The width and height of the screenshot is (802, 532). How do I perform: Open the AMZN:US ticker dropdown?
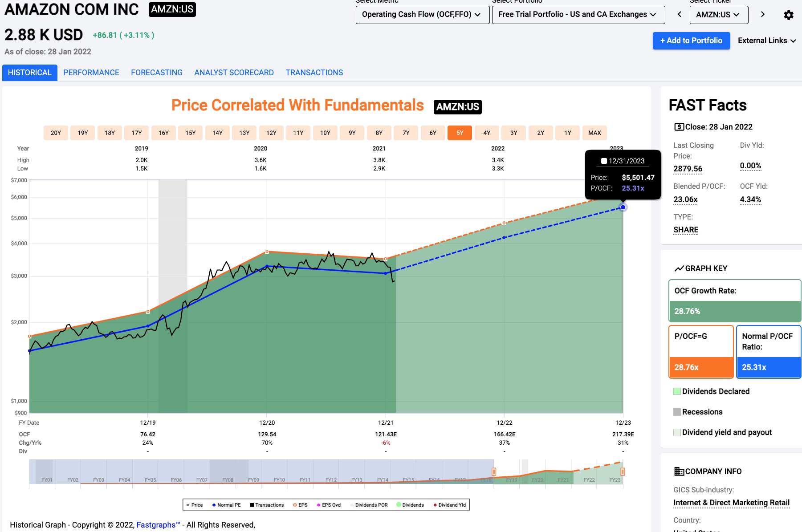coord(719,15)
